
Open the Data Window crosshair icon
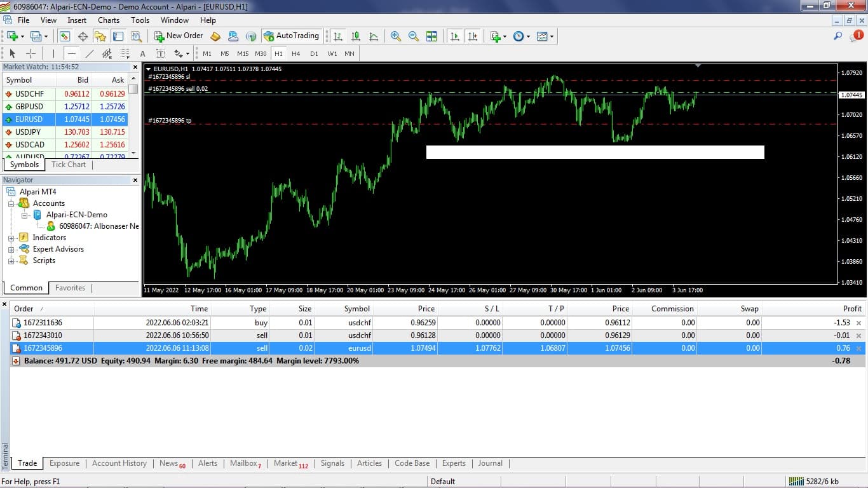(x=83, y=36)
